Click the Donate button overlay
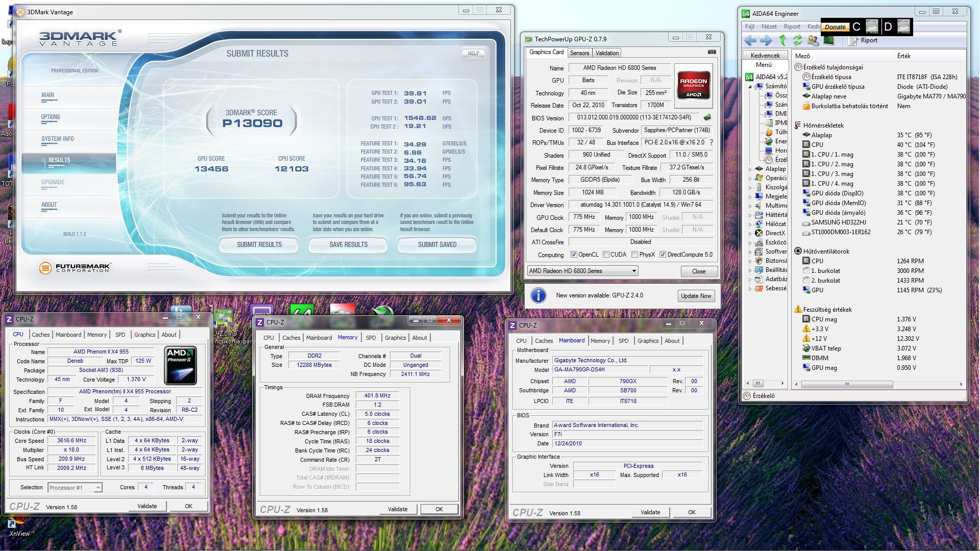The height and width of the screenshot is (551, 980). tap(835, 27)
